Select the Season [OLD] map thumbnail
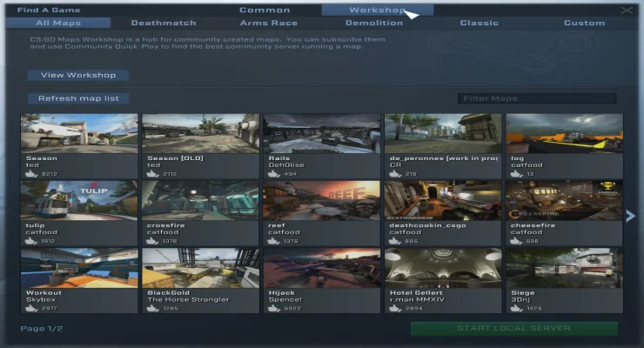This screenshot has height=348, width=644. tap(200, 133)
